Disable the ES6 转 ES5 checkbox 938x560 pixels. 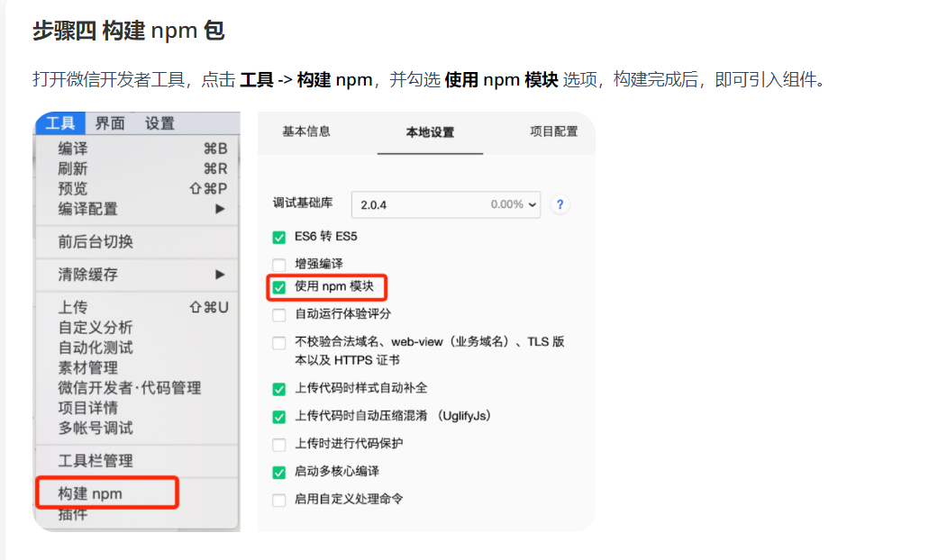coord(278,239)
